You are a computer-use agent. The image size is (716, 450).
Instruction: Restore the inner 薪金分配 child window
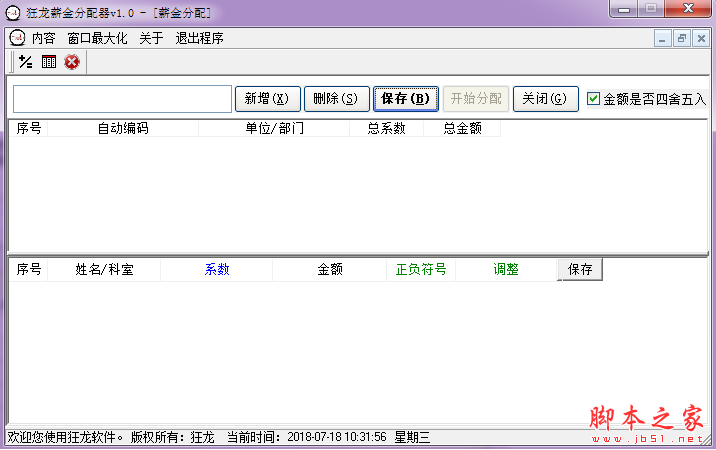tap(682, 39)
